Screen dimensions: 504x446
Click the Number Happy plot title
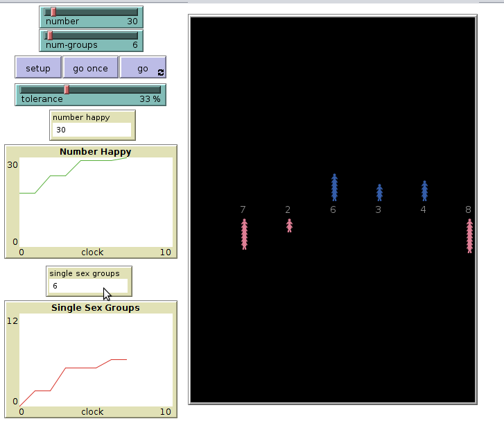pos(95,151)
